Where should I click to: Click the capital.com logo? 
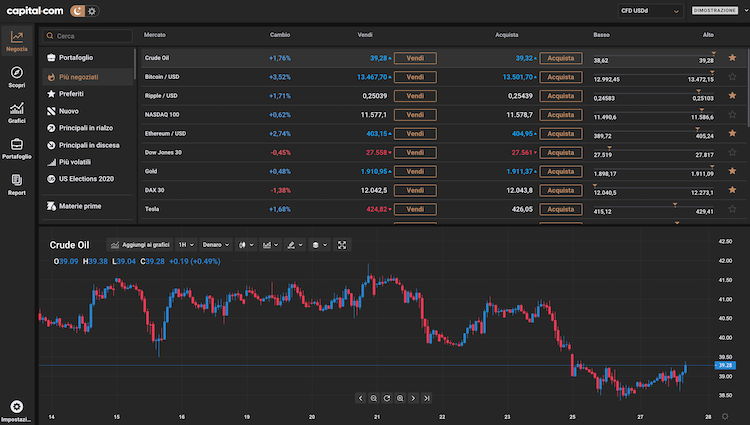[x=34, y=11]
